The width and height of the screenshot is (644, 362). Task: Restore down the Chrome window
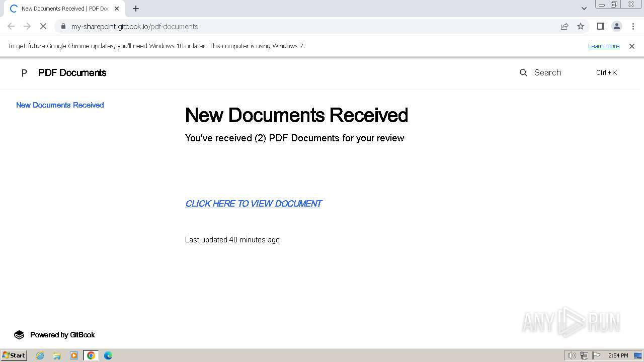click(x=614, y=5)
